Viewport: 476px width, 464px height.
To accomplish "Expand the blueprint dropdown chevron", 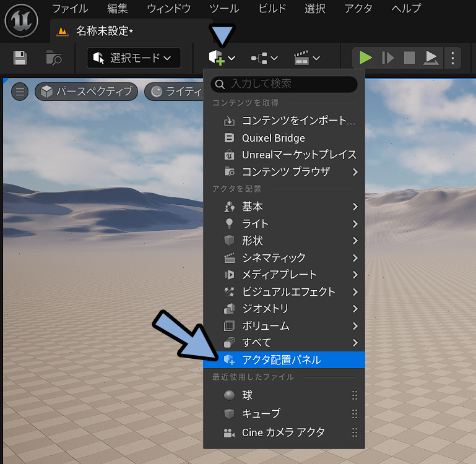I will (274, 58).
